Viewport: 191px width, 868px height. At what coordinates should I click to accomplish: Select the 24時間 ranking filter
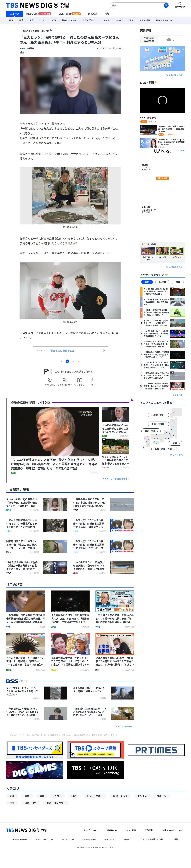[x=162, y=282]
